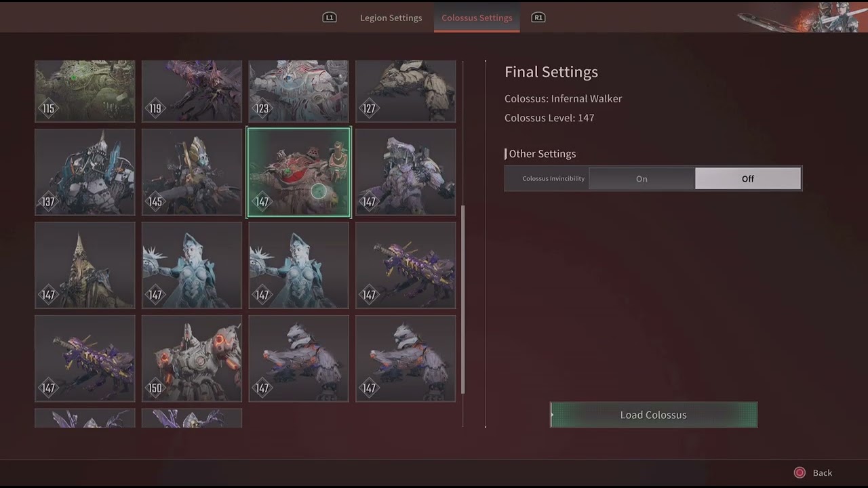
Task: Choose the level 119 colossus thumbnail
Action: pos(192,91)
